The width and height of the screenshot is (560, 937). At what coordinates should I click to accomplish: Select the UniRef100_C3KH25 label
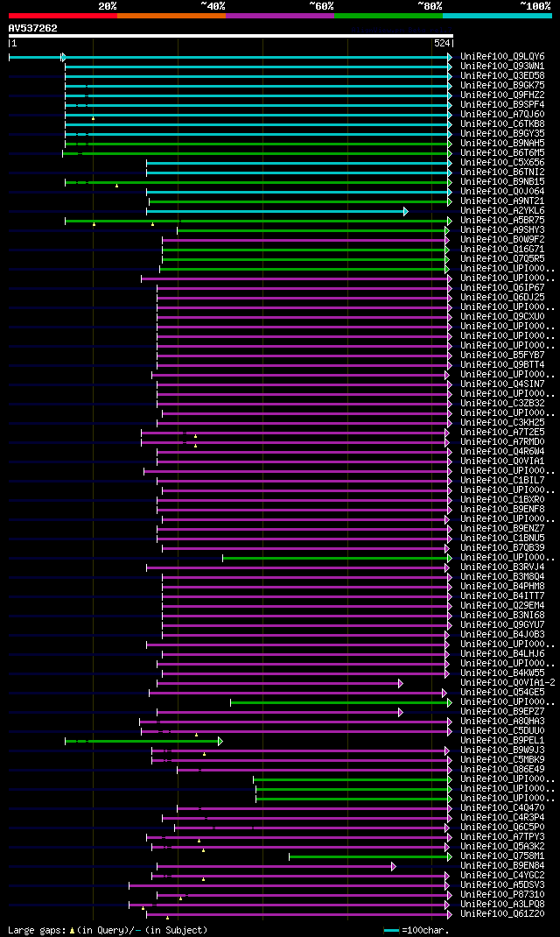point(502,423)
